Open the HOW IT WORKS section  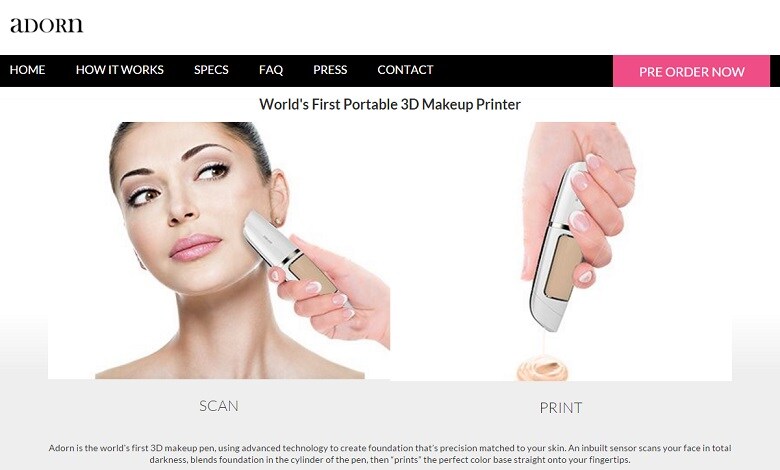point(119,70)
